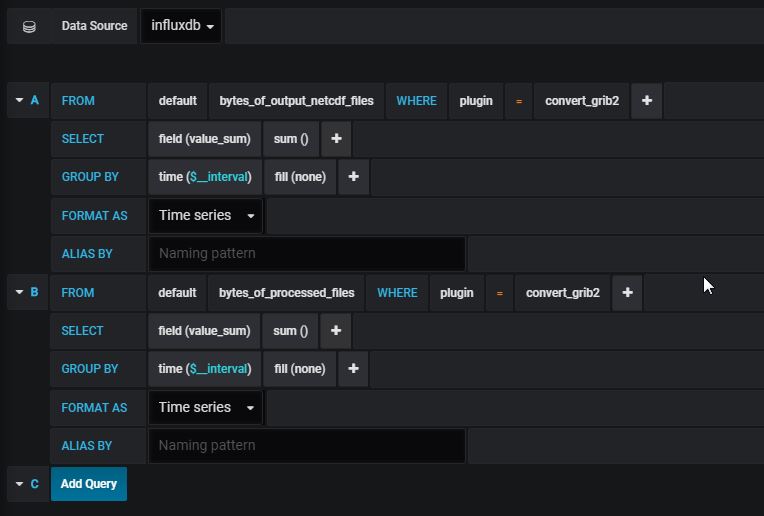This screenshot has width=764, height=516.
Task: Select bytes_of_output_netcdf_files measurement
Action: (x=296, y=101)
